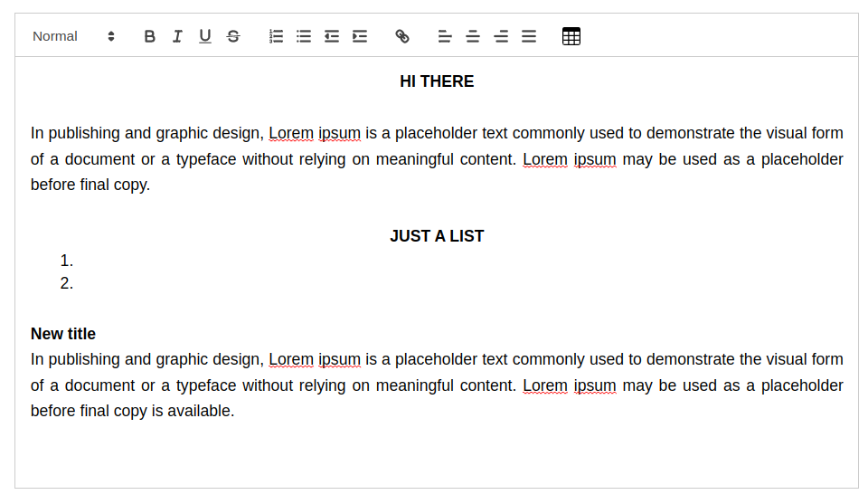Toggle underline formatting
868x504 pixels.
(x=205, y=36)
